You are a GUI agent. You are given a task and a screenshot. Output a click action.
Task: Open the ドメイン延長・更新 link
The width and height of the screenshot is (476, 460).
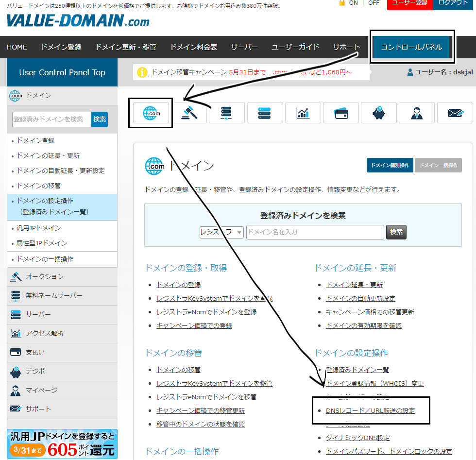click(354, 285)
